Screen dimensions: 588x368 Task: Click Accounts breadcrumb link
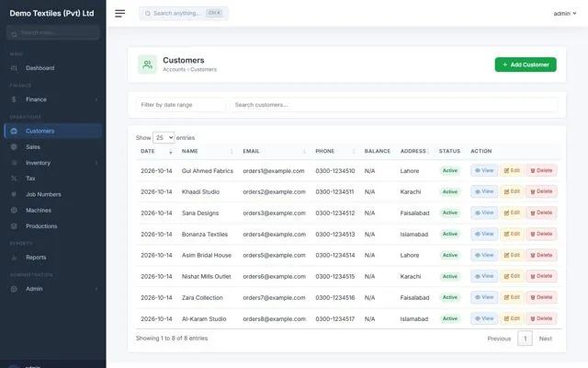tap(174, 70)
